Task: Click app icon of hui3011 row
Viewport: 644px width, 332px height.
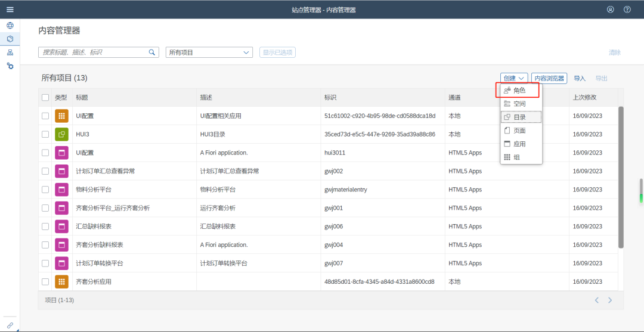Action: (61, 153)
